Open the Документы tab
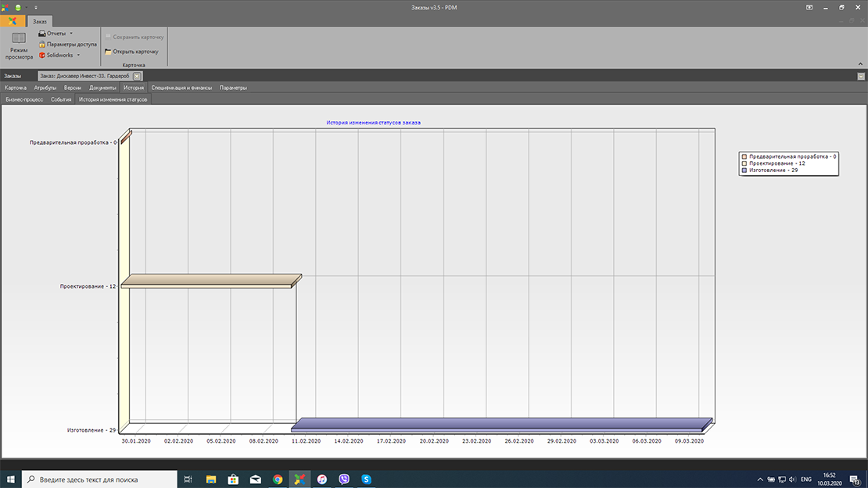The height and width of the screenshot is (488, 868). (102, 88)
